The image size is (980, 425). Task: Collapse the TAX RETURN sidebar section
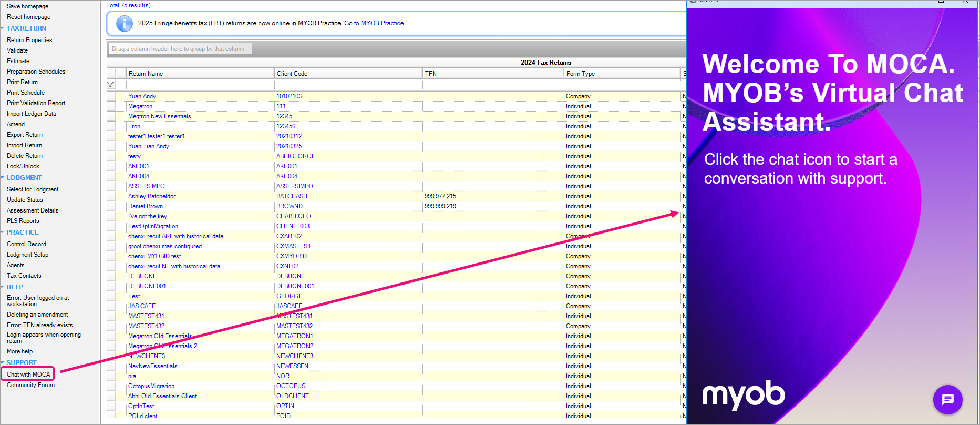point(3,28)
